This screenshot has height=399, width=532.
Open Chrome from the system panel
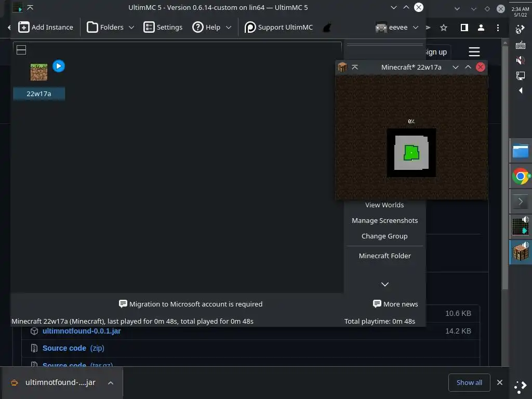pos(520,176)
